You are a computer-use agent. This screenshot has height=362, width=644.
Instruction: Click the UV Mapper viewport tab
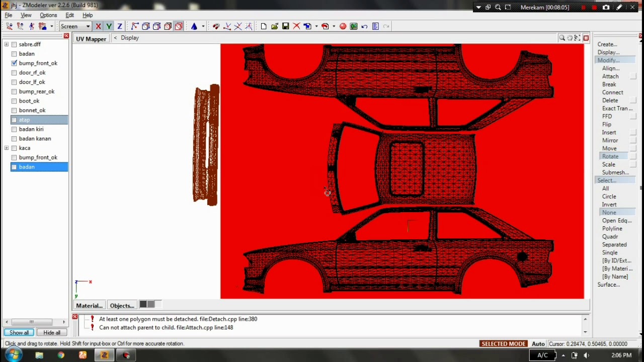91,39
